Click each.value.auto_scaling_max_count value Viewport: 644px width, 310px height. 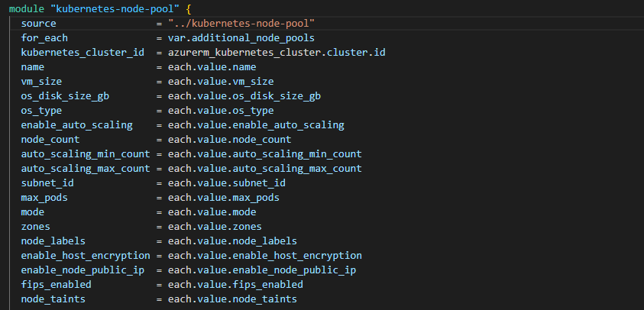coord(265,169)
